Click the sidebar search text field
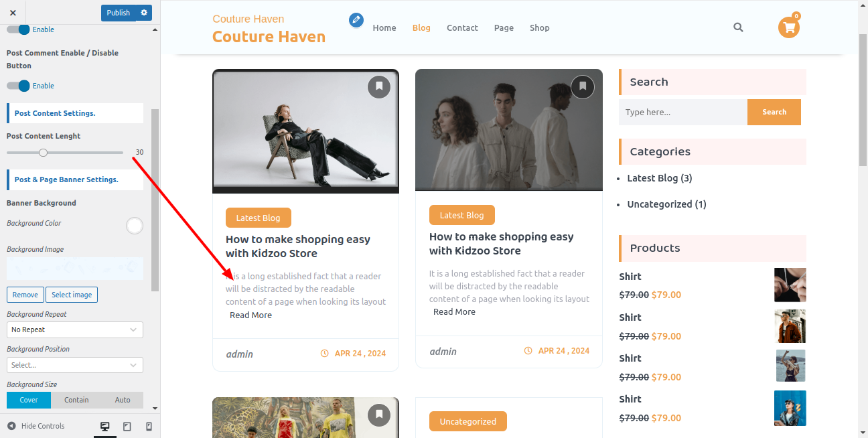Viewport: 868px width, 438px height. click(x=682, y=113)
